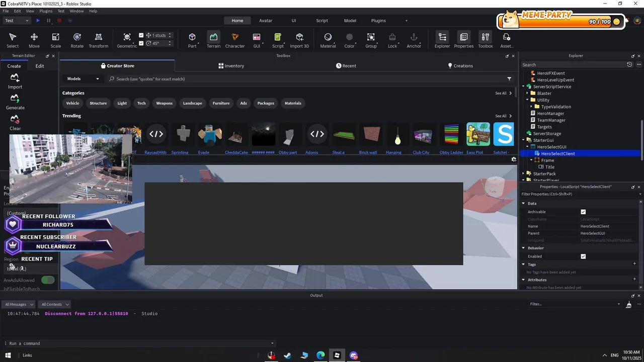The image size is (644, 362).
Task: Open the Test mode dropdown
Action: [17, 21]
